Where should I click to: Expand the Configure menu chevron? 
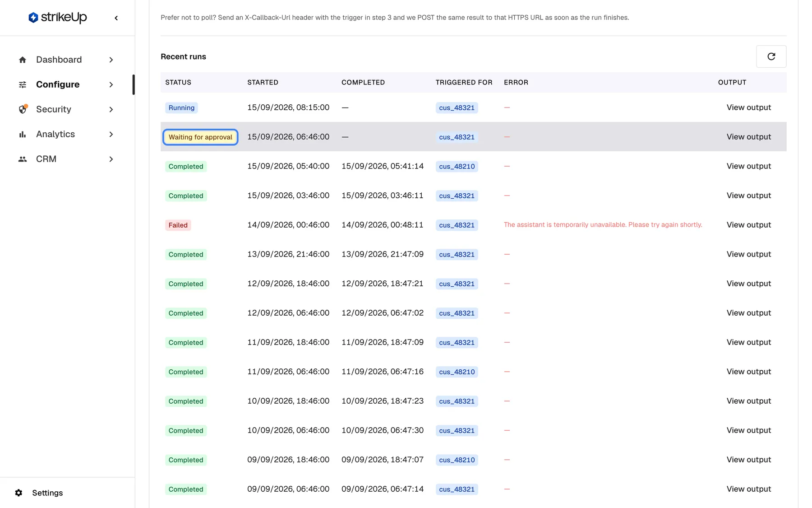point(111,84)
